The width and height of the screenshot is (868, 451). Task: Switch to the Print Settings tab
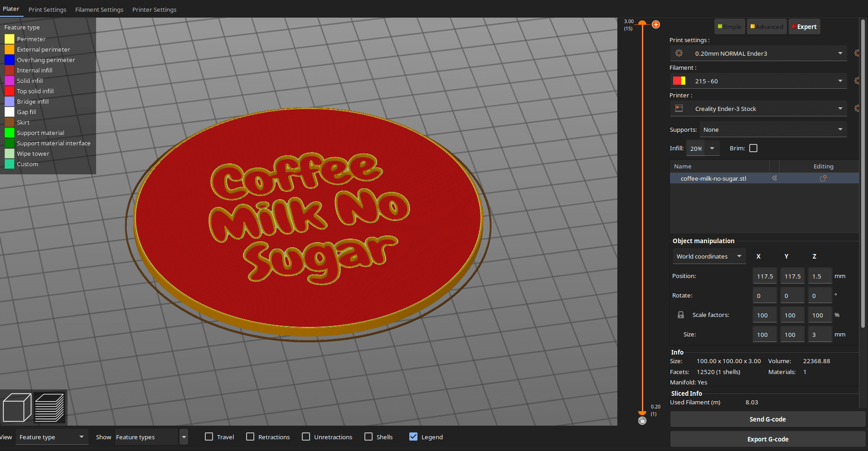[47, 10]
